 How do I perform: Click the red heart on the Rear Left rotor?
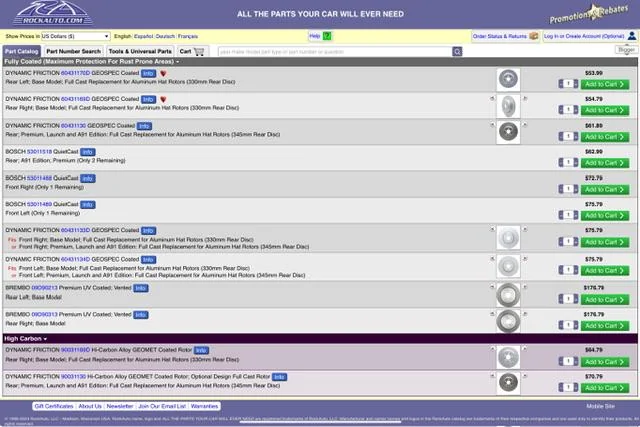163,73
